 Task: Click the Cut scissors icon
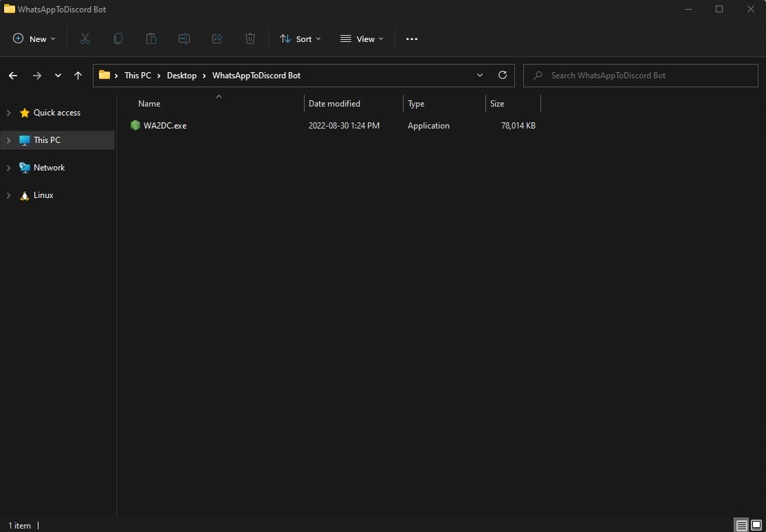(85, 39)
